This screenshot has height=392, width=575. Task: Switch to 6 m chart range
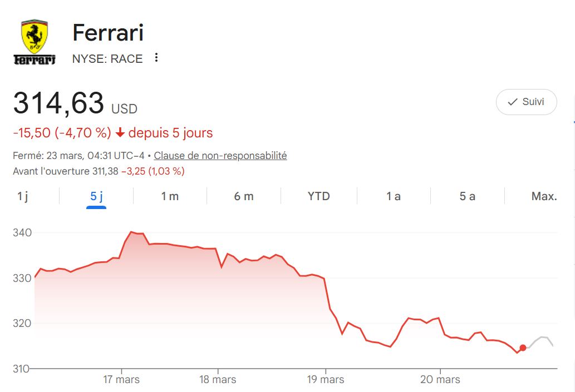(244, 196)
